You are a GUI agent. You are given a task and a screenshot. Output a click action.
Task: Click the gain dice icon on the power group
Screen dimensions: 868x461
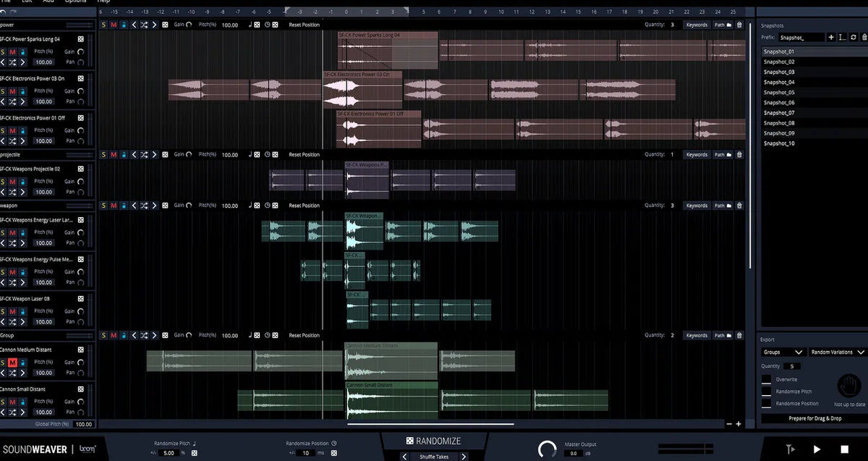point(165,24)
